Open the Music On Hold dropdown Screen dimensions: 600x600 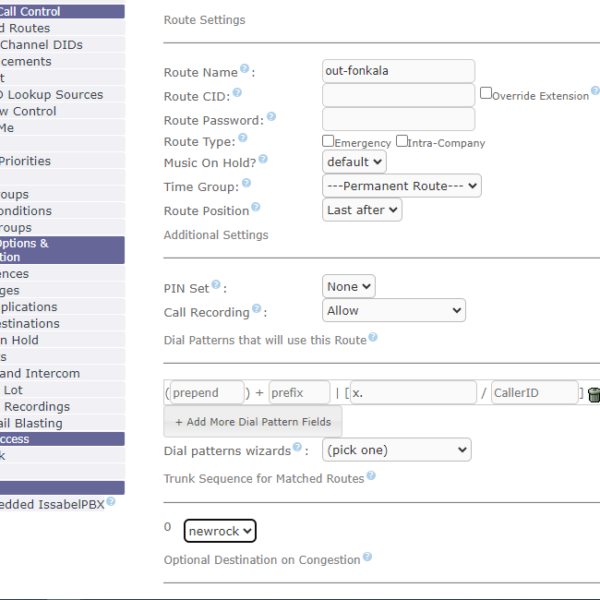point(354,162)
